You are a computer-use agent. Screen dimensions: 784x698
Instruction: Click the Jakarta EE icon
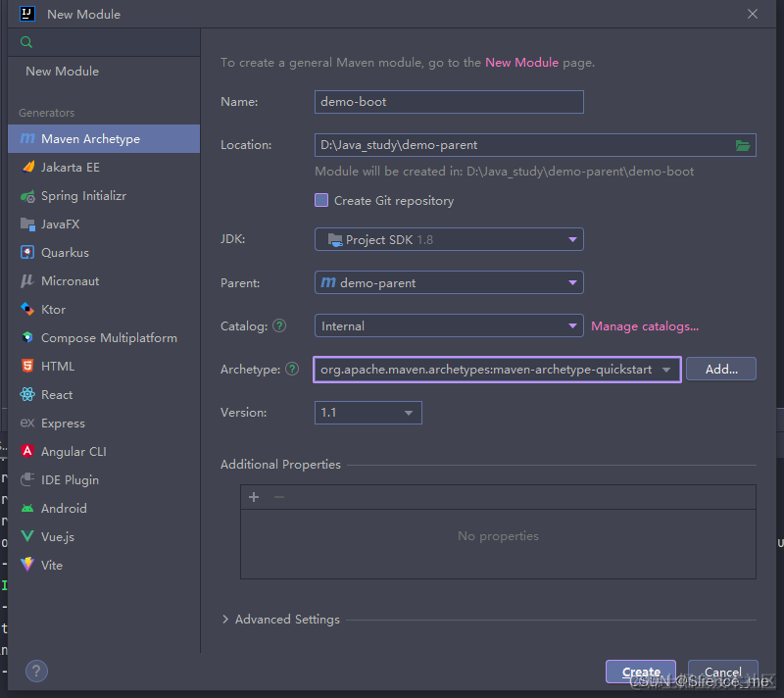[28, 167]
